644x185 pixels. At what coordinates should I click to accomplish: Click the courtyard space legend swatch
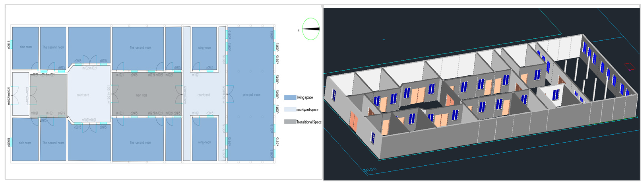click(x=290, y=109)
